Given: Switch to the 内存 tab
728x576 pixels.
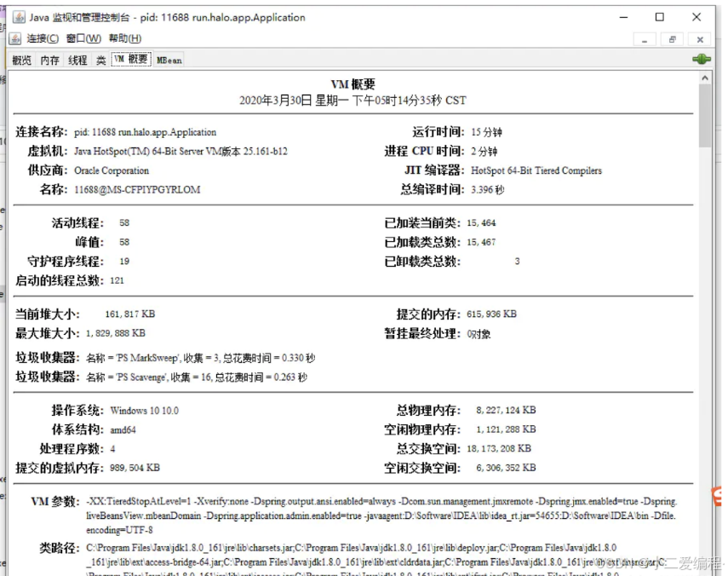Looking at the screenshot, I should point(49,60).
